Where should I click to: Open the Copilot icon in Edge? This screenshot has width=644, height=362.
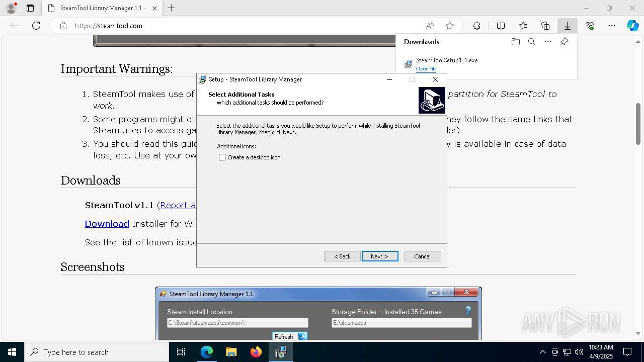[x=632, y=26]
